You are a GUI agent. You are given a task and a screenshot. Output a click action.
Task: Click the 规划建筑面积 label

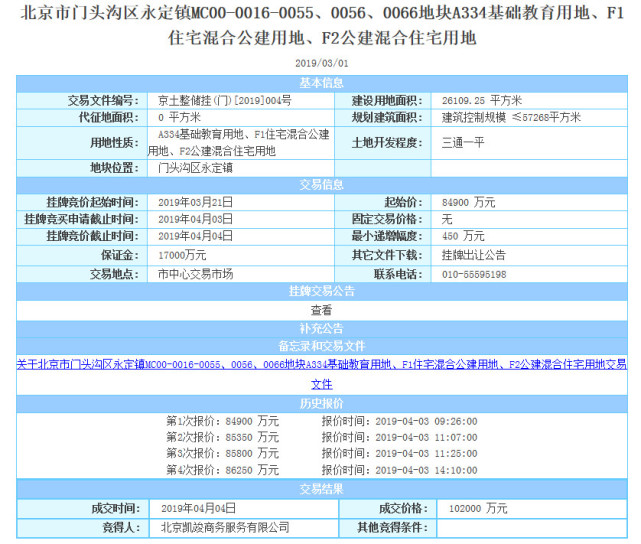[x=388, y=118]
